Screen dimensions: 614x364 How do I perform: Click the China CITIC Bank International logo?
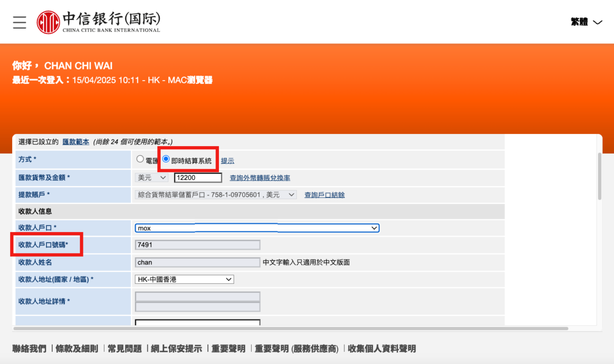98,22
